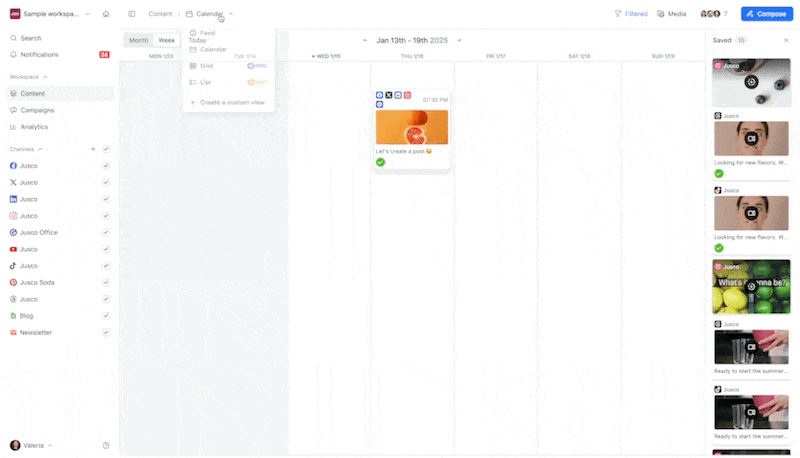Select Grid from the view dropdown

[x=206, y=66]
